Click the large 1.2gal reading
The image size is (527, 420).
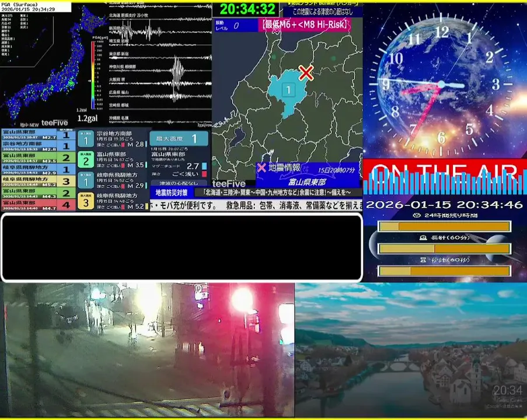click(88, 118)
